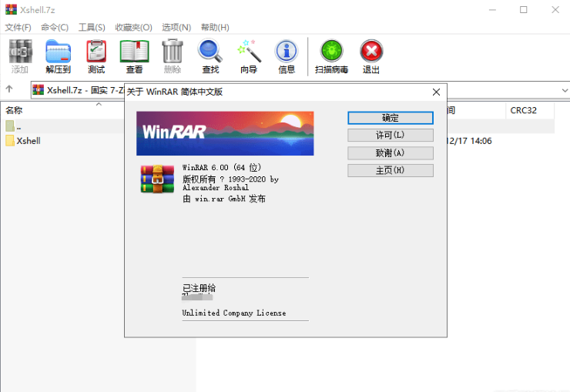Sort by the 名称 column header

point(14,110)
